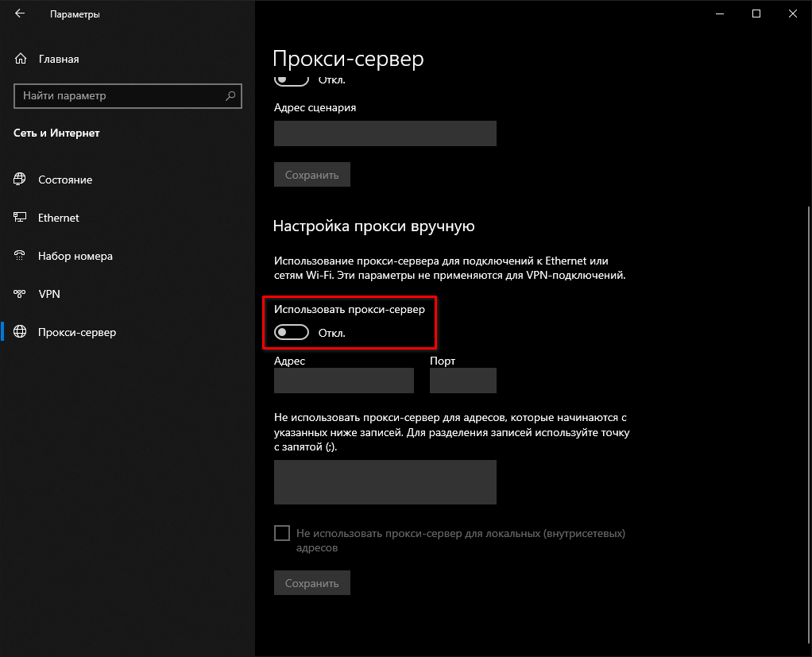Click the Найти параметр search box
This screenshot has width=812, height=657.
[128, 96]
